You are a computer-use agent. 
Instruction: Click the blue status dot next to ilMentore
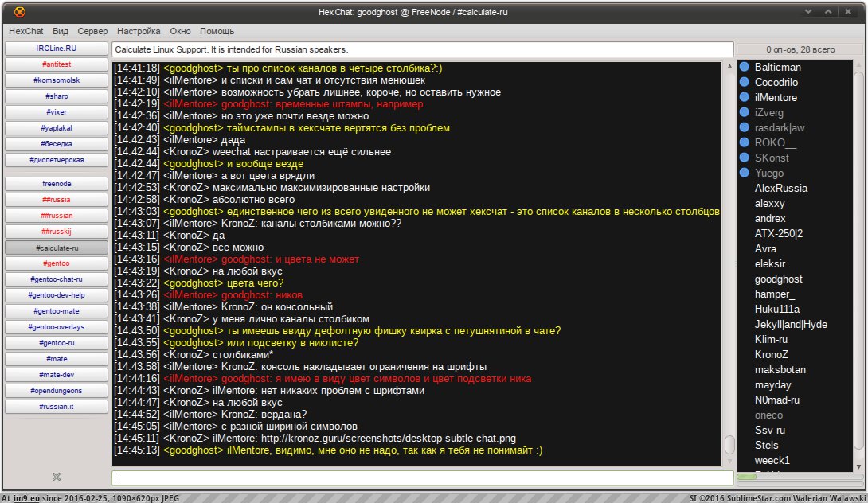[x=745, y=97]
